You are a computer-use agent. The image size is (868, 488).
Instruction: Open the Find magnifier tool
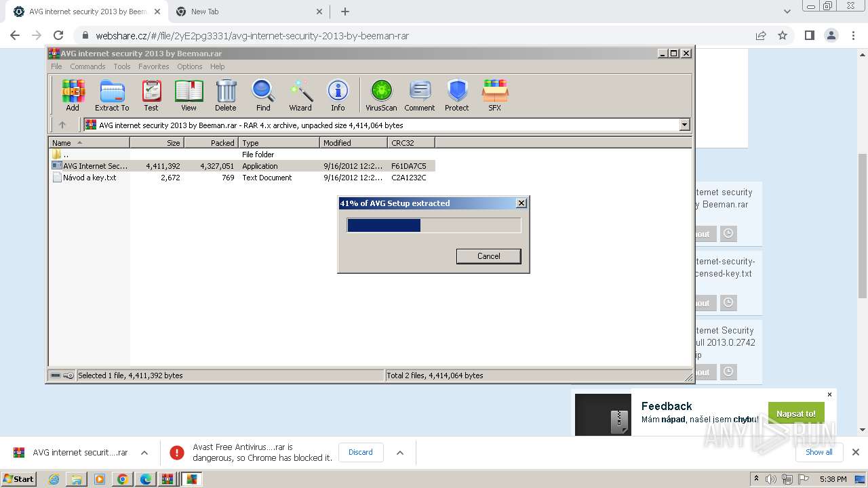263,95
